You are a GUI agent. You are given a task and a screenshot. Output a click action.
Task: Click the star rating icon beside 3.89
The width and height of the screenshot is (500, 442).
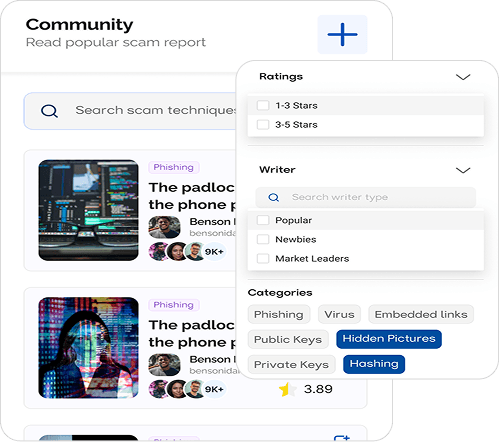(x=287, y=389)
